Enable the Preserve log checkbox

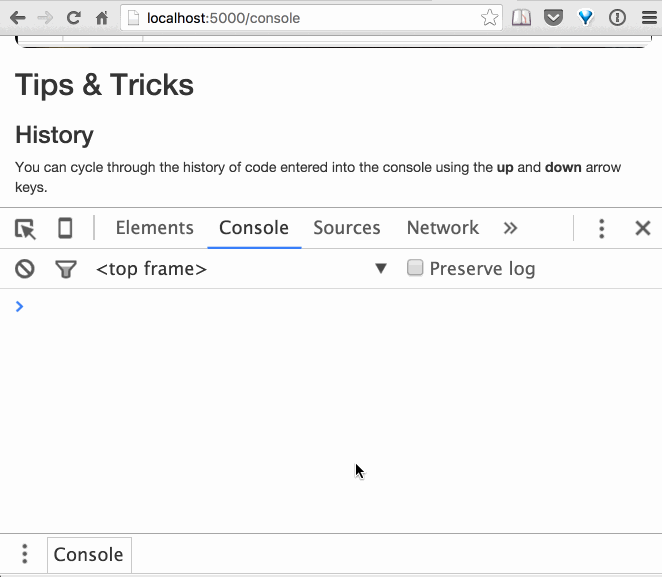pyautogui.click(x=415, y=268)
